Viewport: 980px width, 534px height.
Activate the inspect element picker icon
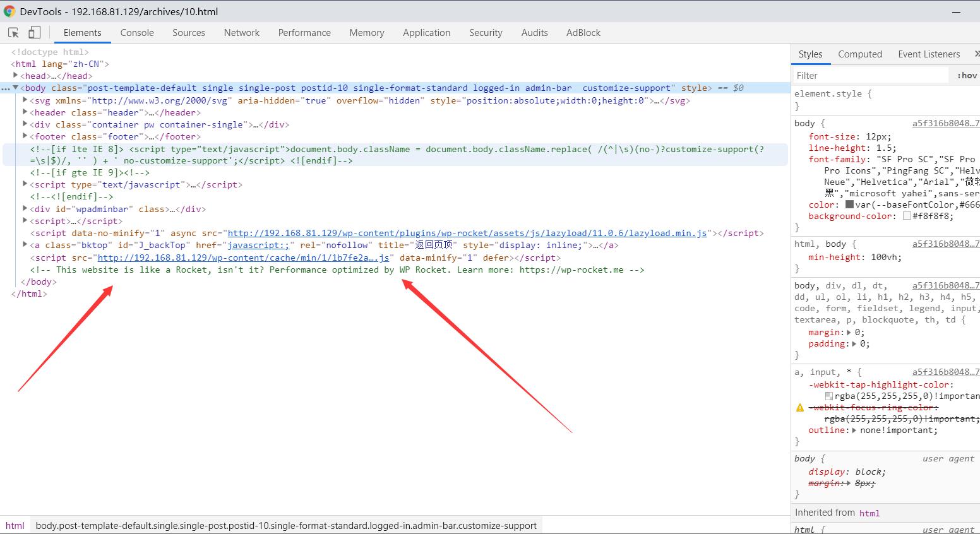point(13,33)
